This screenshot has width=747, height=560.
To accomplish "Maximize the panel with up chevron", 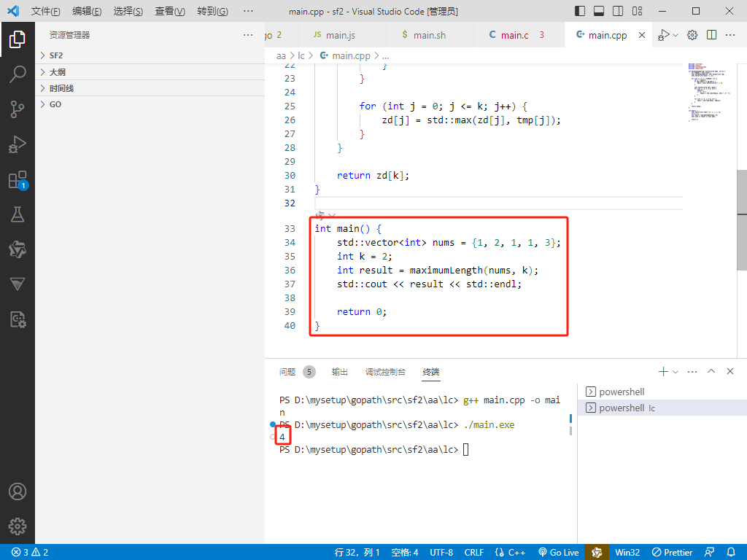I will click(x=711, y=371).
